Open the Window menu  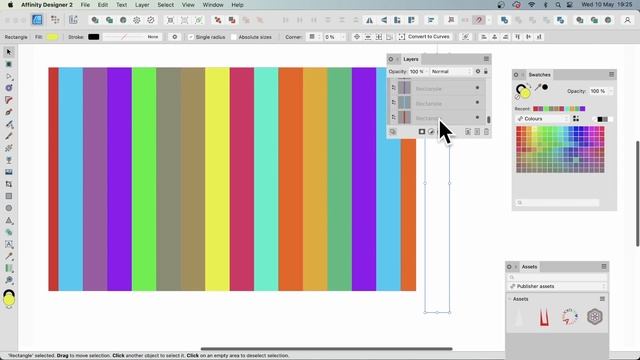[213, 5]
